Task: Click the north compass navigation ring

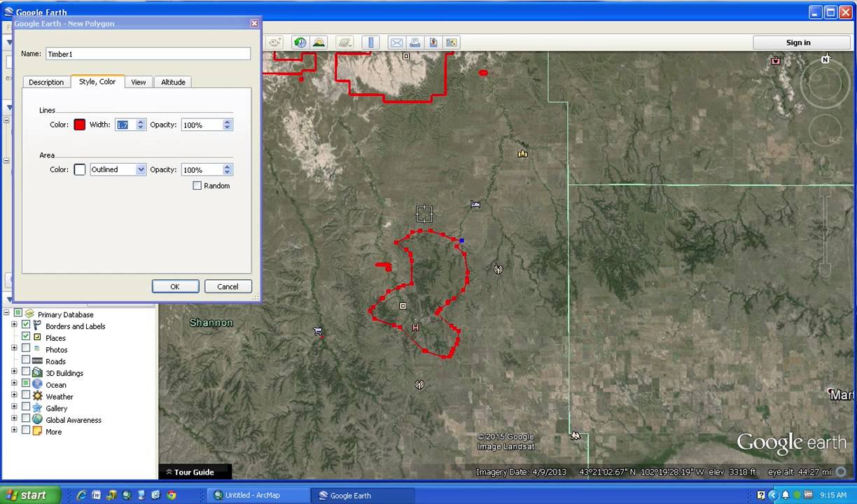Action: 825,83
